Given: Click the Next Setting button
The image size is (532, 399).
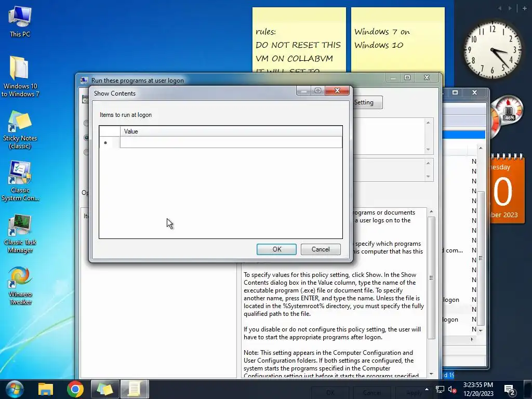Looking at the screenshot, I should pos(367,102).
